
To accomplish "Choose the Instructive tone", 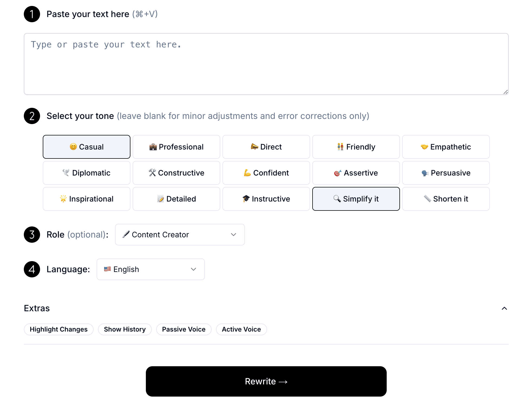I will tap(266, 199).
